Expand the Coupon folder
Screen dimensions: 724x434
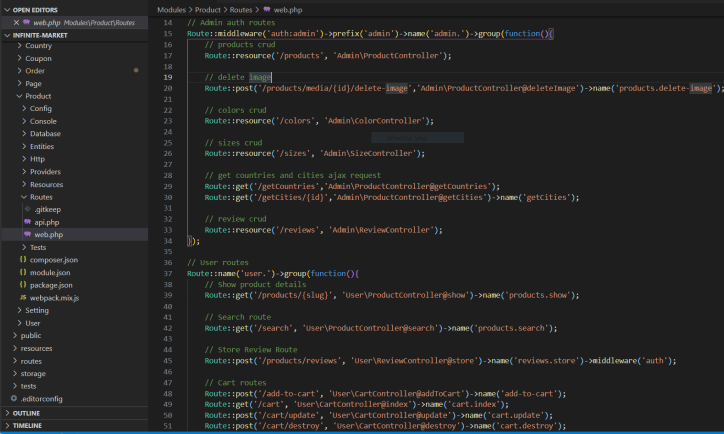click(19, 58)
